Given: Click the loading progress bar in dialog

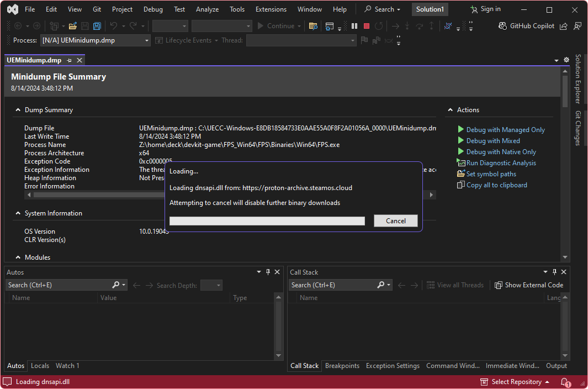Looking at the screenshot, I should click(x=267, y=221).
